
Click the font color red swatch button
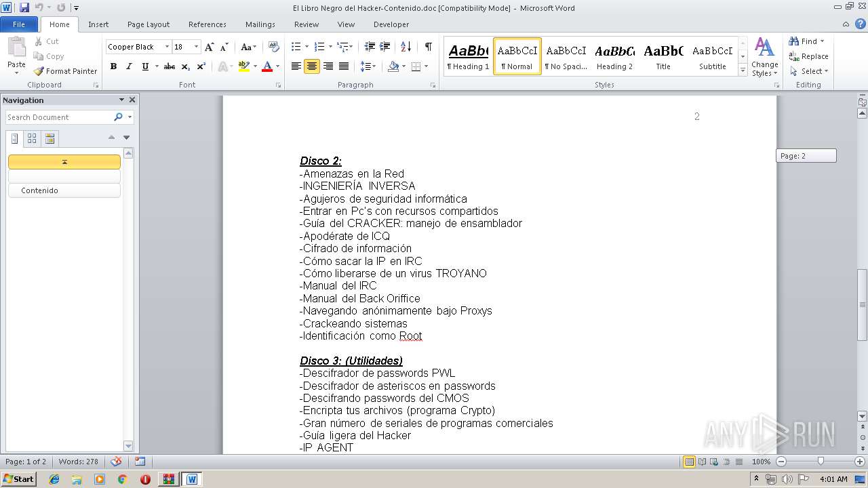coord(267,66)
